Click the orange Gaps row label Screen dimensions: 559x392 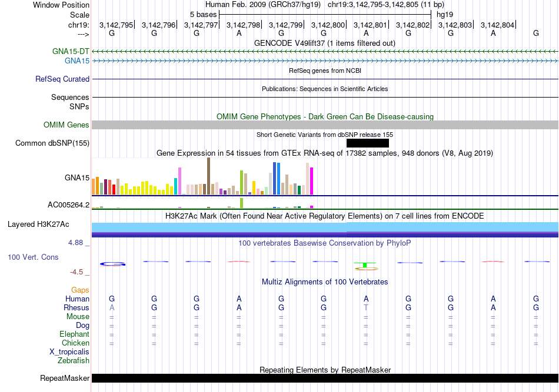click(x=80, y=290)
